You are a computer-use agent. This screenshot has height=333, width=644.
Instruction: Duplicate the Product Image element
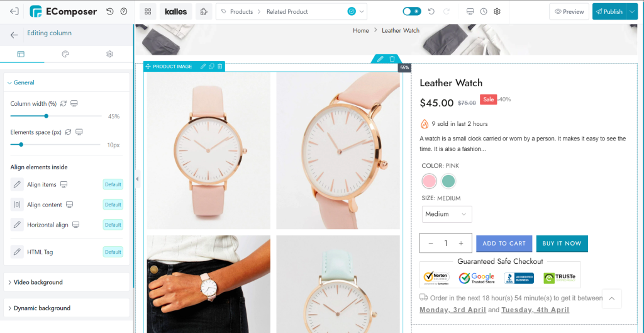(x=211, y=67)
